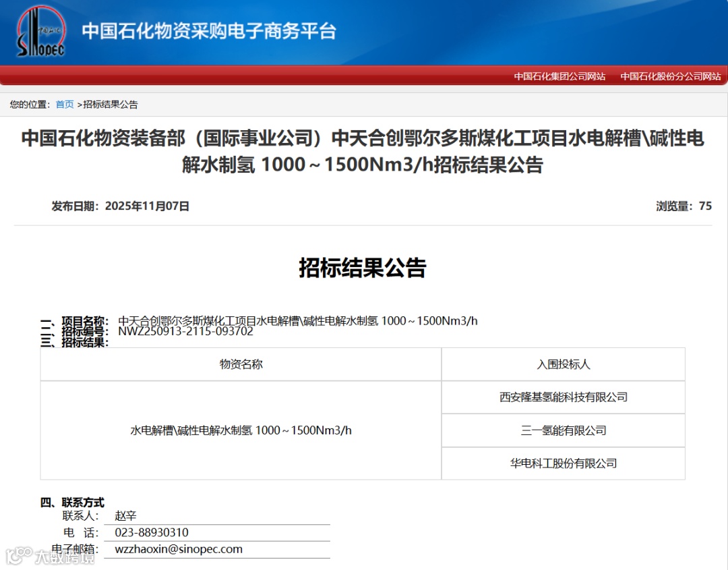This screenshot has height=570, width=728.
Task: Click the 联系人 label
Action: pos(80,515)
